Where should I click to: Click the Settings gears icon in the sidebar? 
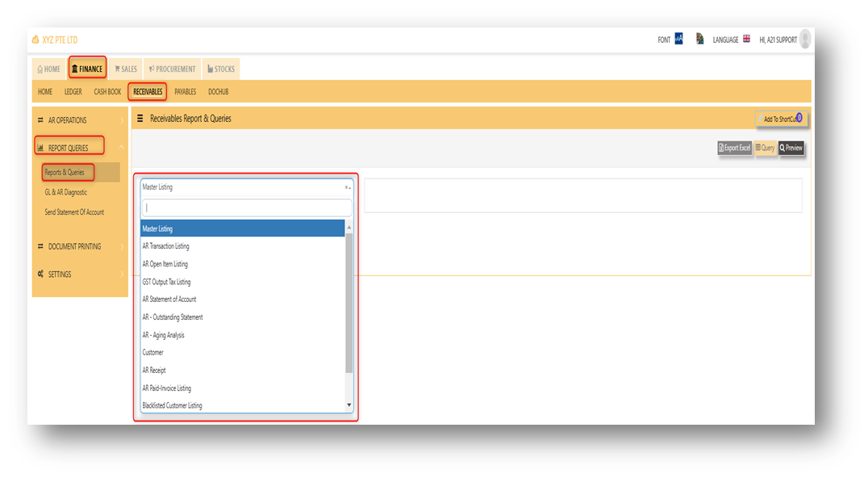tap(40, 275)
